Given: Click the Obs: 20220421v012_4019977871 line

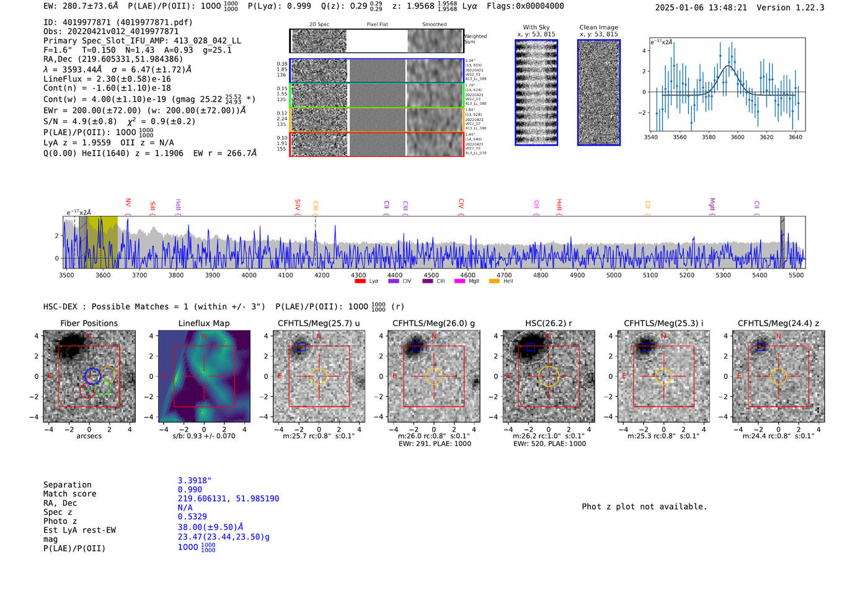Looking at the screenshot, I should pyautogui.click(x=111, y=32).
